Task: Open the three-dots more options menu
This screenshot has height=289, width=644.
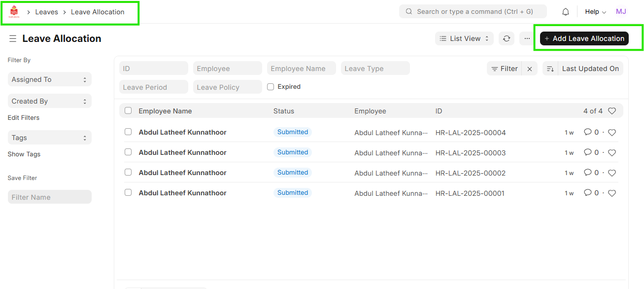Action: pyautogui.click(x=527, y=38)
